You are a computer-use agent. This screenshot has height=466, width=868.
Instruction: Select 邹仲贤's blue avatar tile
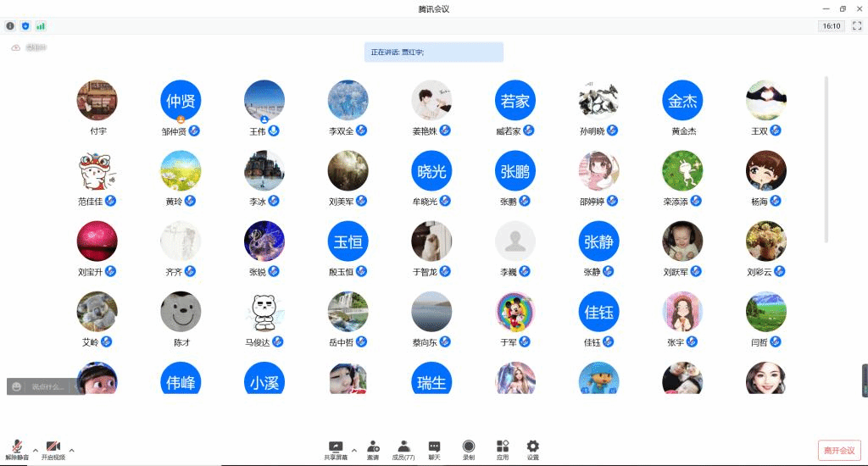coord(181,102)
